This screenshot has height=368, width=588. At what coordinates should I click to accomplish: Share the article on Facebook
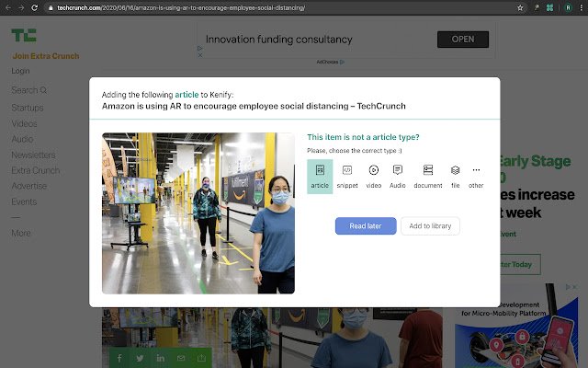click(119, 358)
